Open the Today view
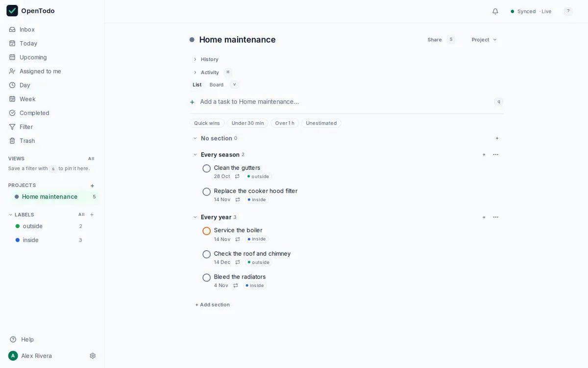The image size is (588, 368). [52, 43]
